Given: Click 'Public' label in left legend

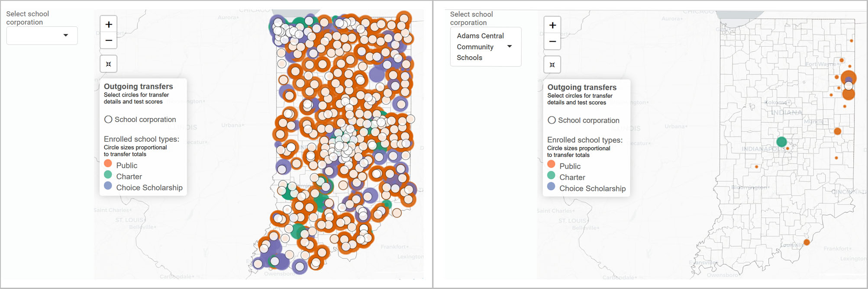Looking at the screenshot, I should coord(127,166).
